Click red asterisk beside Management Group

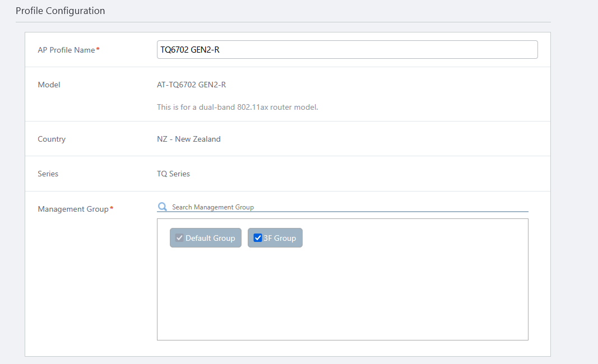[x=112, y=208]
